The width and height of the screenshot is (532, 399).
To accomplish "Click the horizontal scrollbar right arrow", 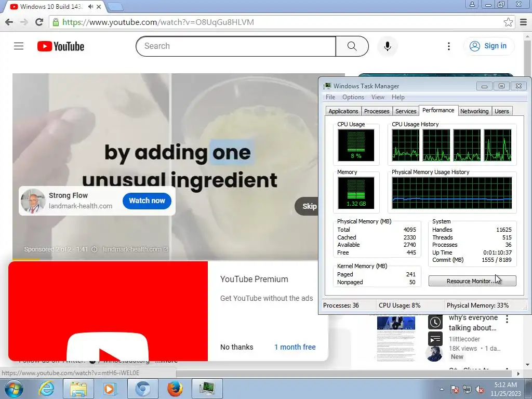I will (518, 374).
